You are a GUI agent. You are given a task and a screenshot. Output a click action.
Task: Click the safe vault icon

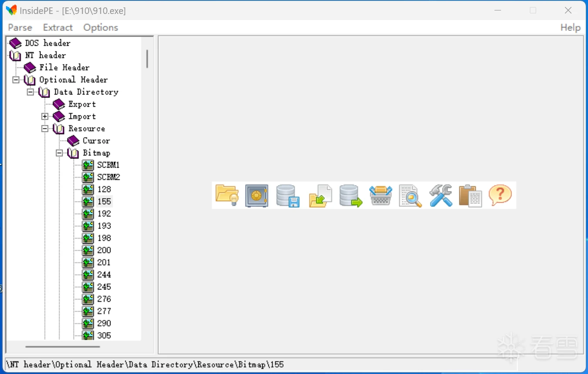coord(257,195)
